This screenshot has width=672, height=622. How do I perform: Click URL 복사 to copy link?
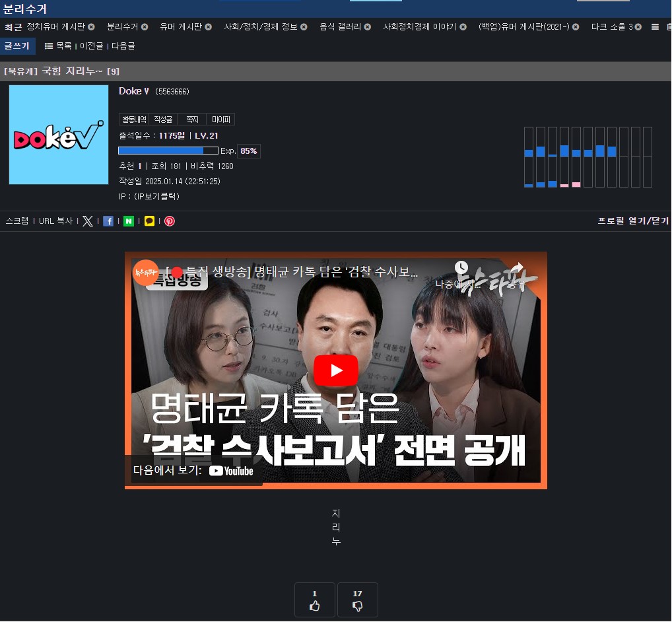coord(55,221)
